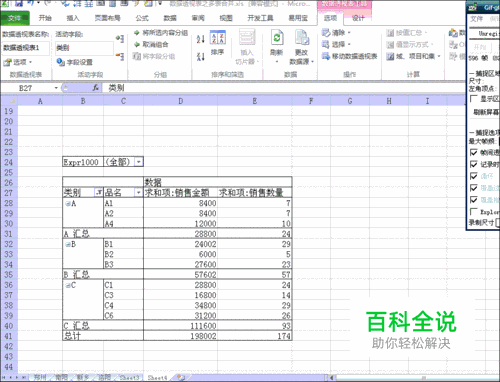Click the Sort Z to A descending icon
Screen dimensions: 500x382
point(201,57)
